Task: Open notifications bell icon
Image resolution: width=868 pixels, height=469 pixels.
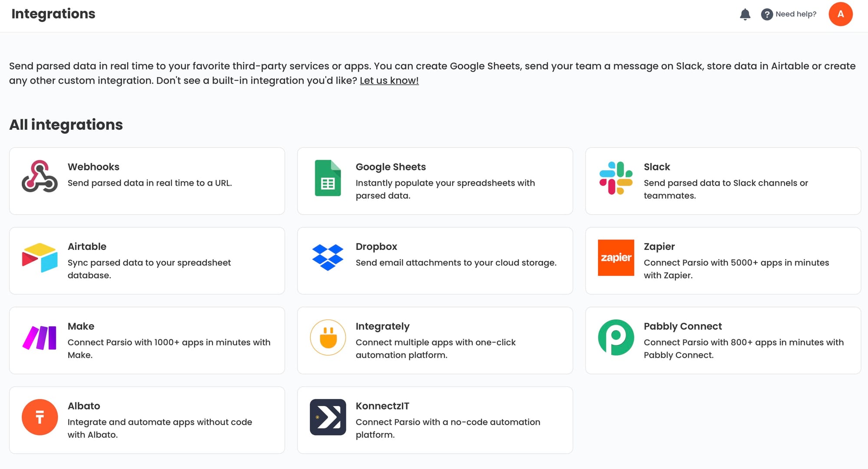Action: pos(745,14)
